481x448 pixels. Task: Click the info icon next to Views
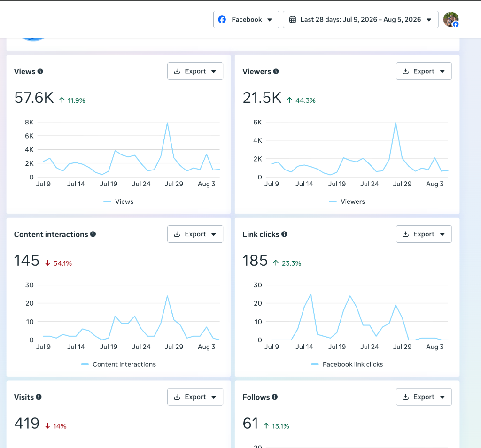(40, 71)
